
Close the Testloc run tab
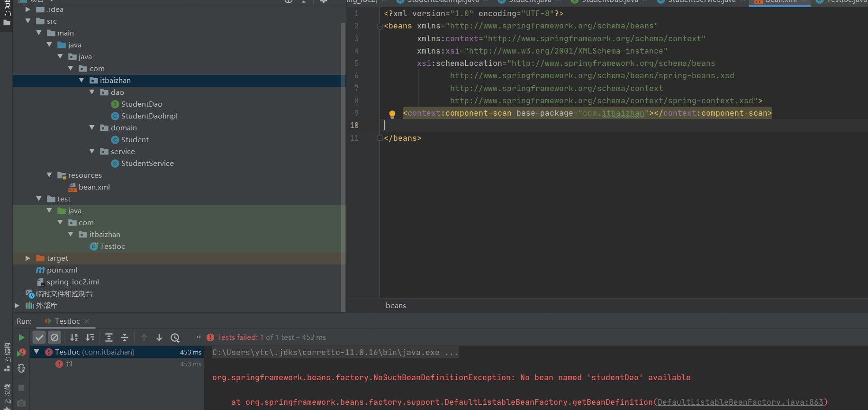click(x=87, y=321)
